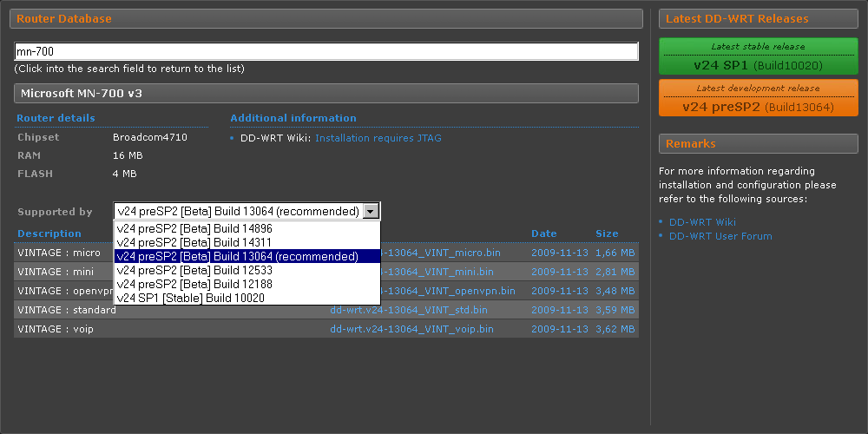Viewport: 868px width, 434px height.
Task: Open the DD-WRT User Forum link
Action: (720, 236)
